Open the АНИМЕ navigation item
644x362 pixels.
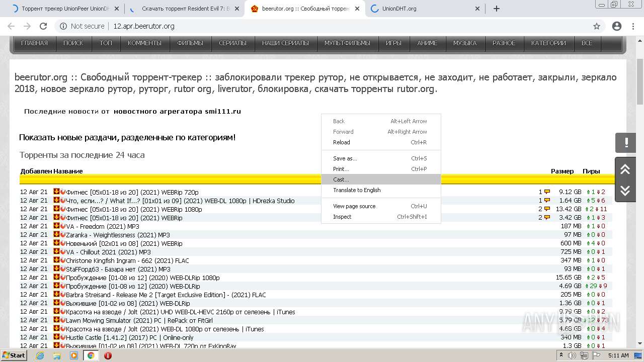(428, 43)
